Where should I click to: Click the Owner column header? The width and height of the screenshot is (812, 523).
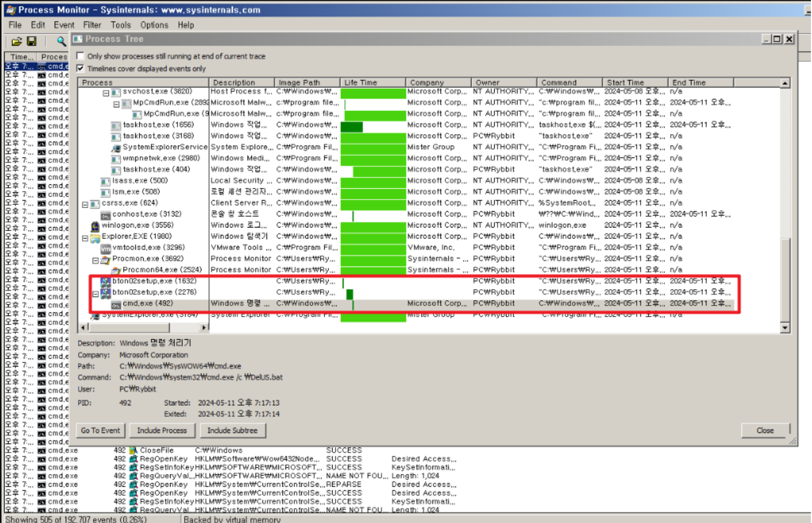(504, 82)
